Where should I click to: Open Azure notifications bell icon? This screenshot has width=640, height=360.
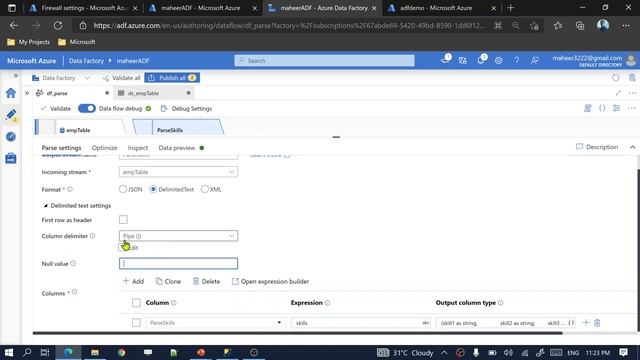[481, 60]
